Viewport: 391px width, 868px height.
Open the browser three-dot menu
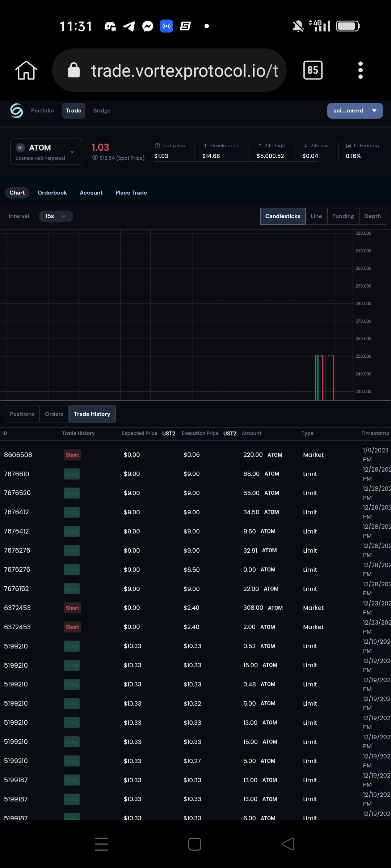point(360,70)
